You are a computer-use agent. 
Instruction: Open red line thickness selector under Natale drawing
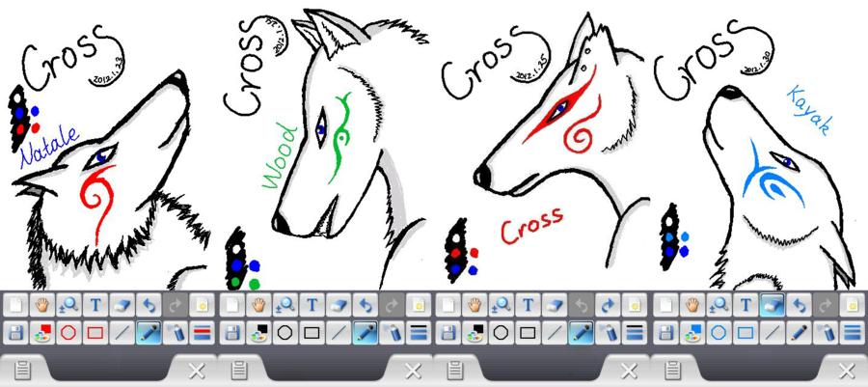[x=202, y=333]
